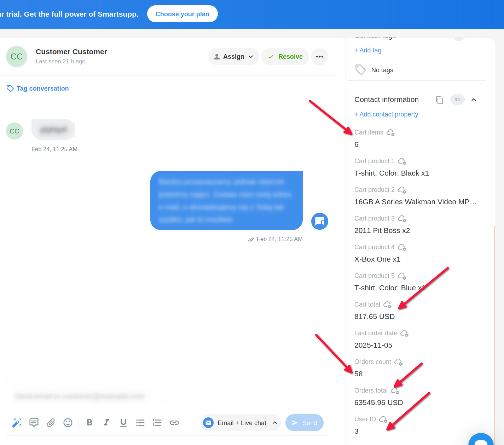Viewport: 504px width, 445px height.
Task: Toggle bold text formatting
Action: click(x=89, y=423)
